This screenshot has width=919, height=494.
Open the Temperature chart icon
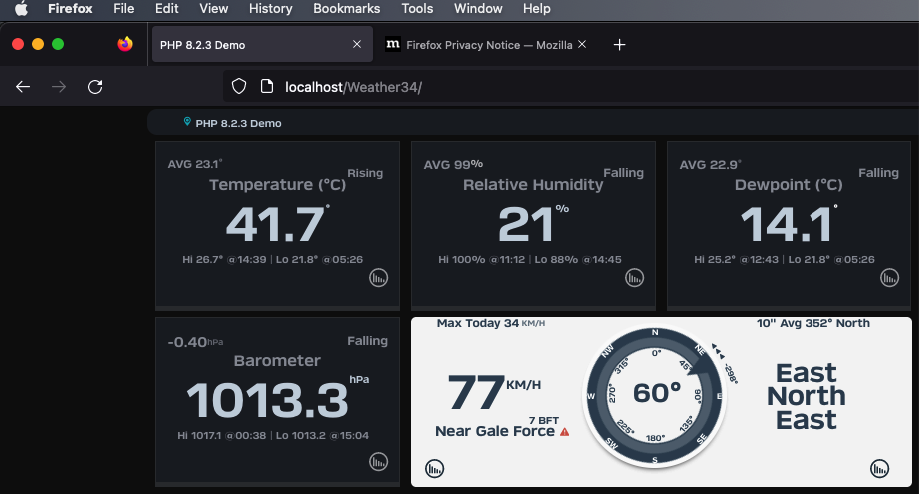point(379,278)
